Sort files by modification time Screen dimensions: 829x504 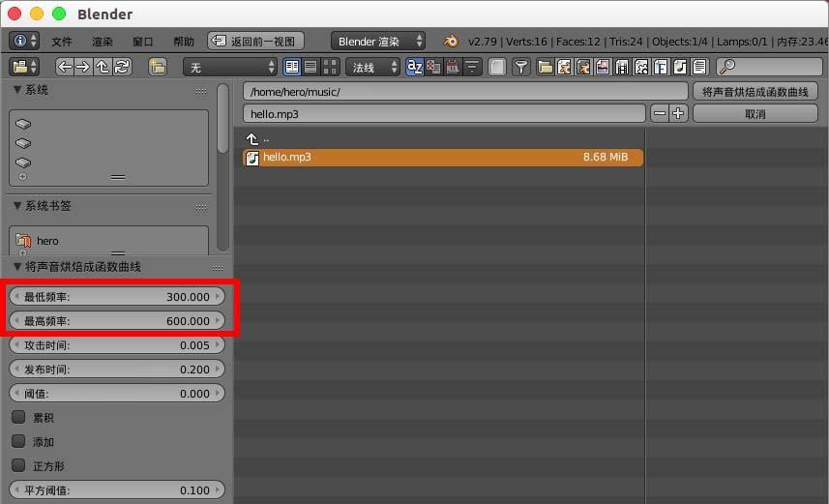pyautogui.click(x=453, y=67)
